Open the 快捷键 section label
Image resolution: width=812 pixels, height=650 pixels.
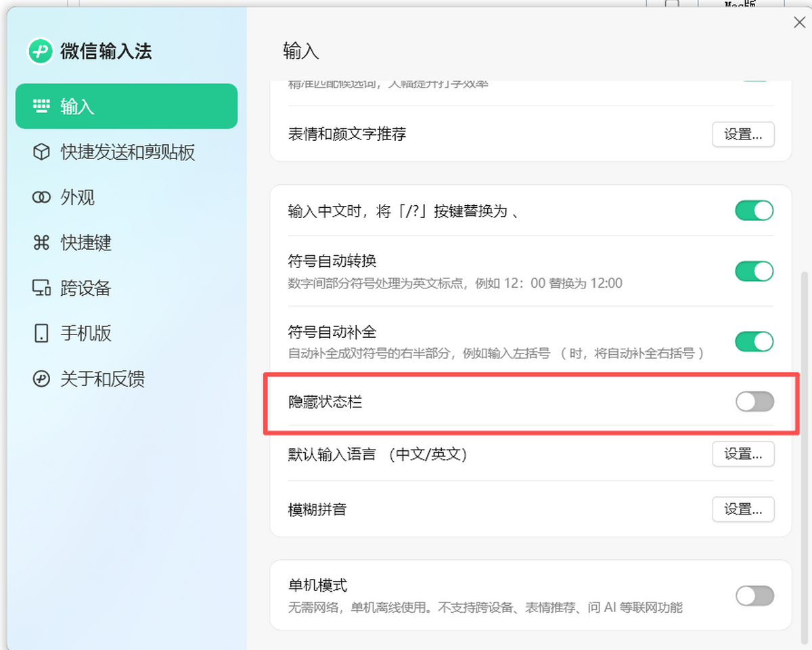point(86,242)
